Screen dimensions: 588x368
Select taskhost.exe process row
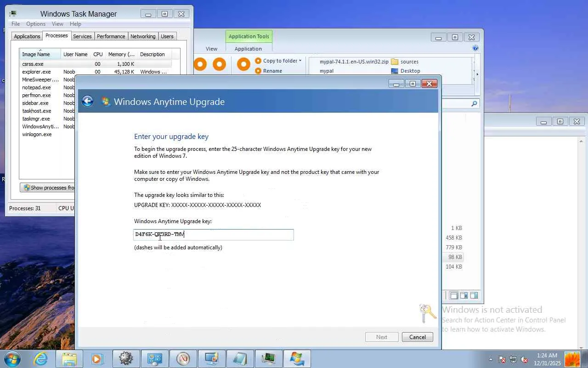pyautogui.click(x=47, y=111)
